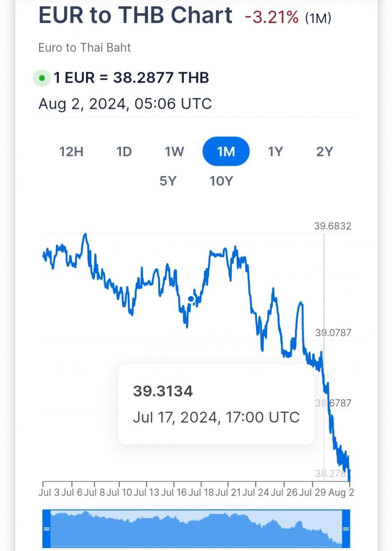Switch chart to 2Y range

pyautogui.click(x=324, y=152)
